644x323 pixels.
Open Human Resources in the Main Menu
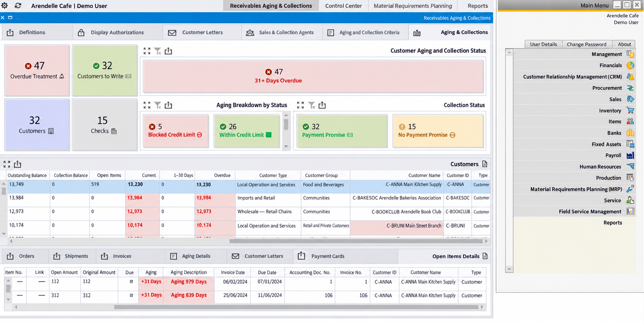pos(575,167)
